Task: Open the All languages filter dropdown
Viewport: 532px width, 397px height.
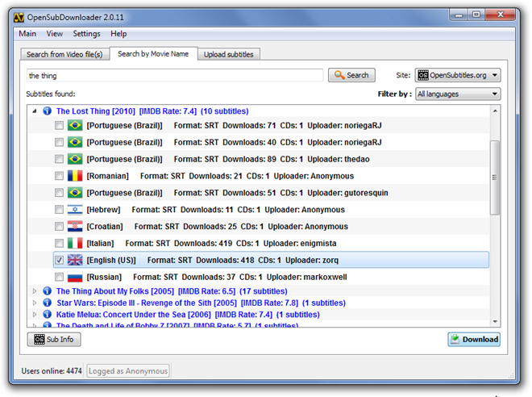Action: (x=458, y=94)
